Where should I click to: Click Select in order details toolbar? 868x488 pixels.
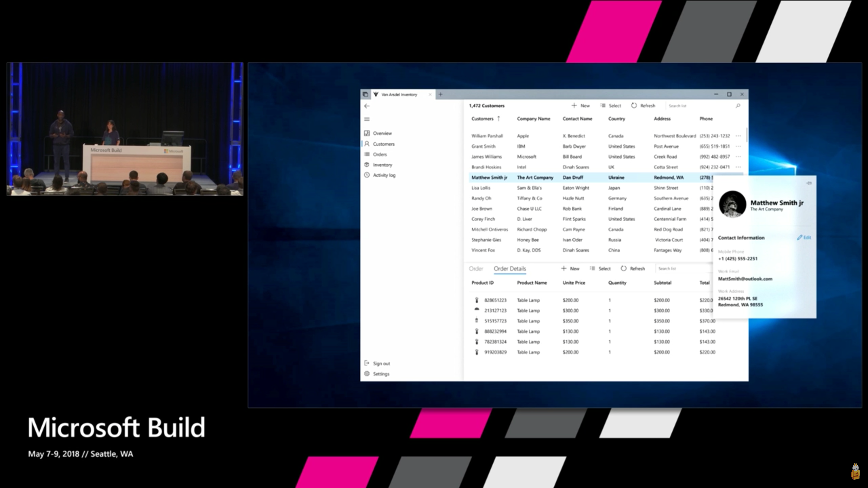point(600,269)
